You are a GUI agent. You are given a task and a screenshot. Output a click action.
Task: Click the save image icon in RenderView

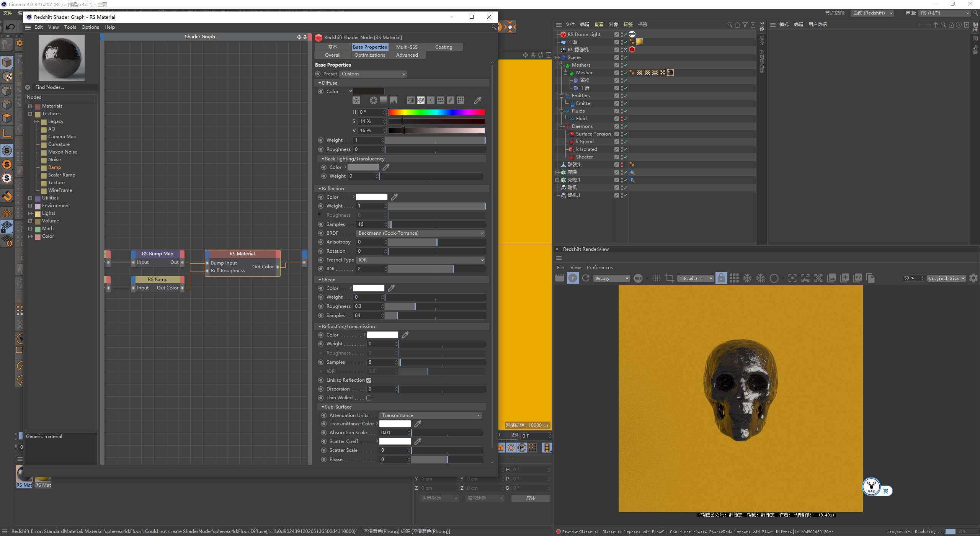point(831,278)
